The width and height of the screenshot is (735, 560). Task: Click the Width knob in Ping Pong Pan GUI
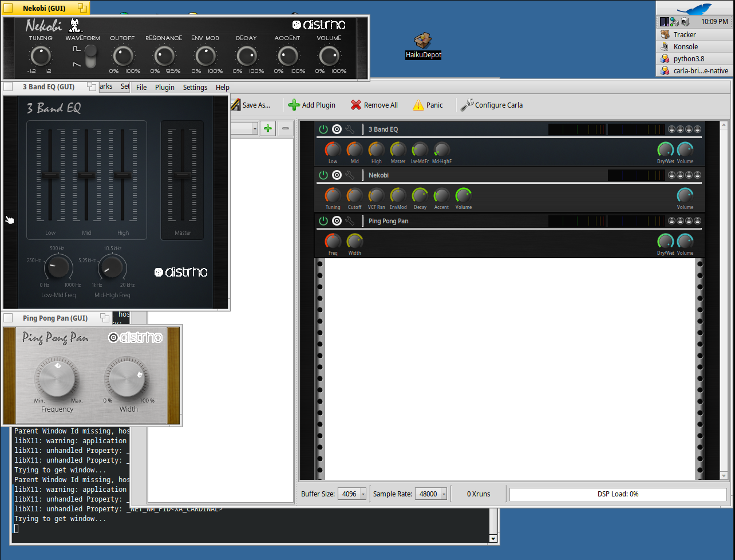(127, 378)
